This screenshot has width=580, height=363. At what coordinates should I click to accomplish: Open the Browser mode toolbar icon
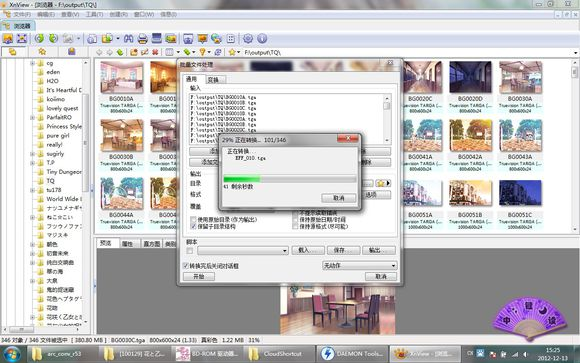click(8, 38)
